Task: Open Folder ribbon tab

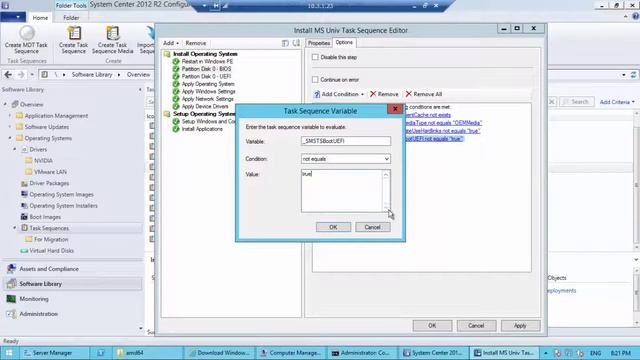Action: [71, 18]
